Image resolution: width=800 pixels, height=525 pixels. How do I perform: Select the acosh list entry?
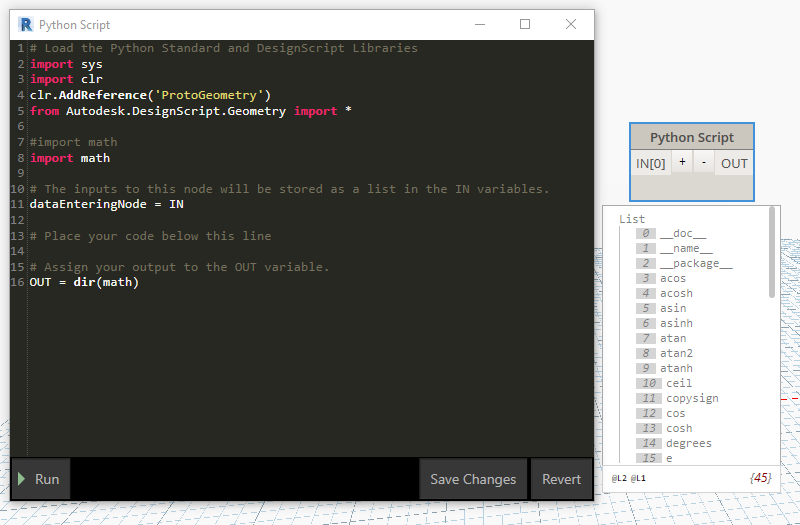pyautogui.click(x=676, y=293)
